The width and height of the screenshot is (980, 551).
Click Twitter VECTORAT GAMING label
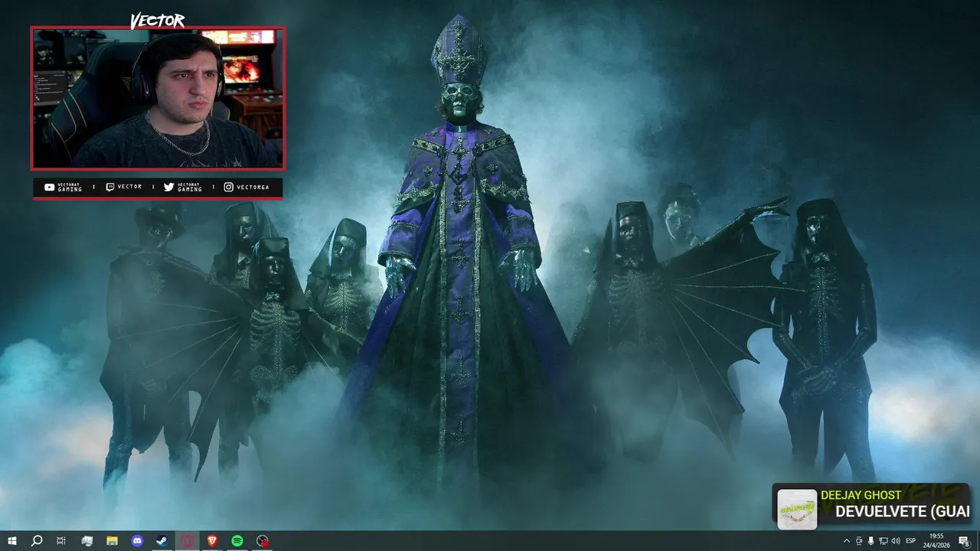click(183, 187)
